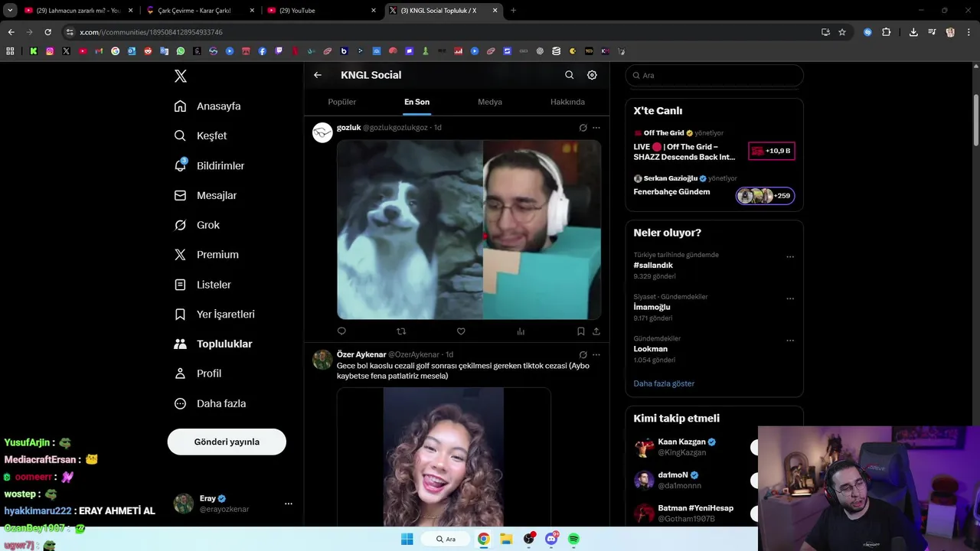Click the Gönderi yayınla button
Screen dimensions: 980x551
[x=227, y=442]
